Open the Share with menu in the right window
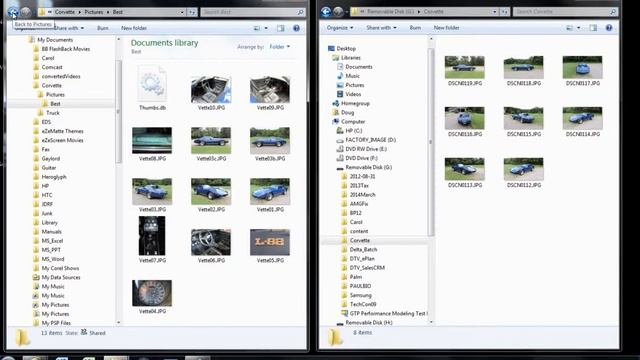 click(x=381, y=28)
